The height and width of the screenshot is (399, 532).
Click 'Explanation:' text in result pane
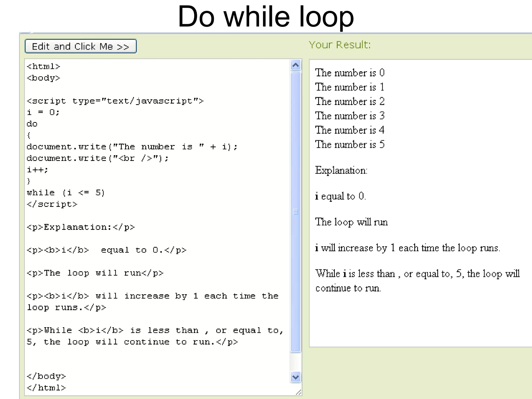click(341, 171)
